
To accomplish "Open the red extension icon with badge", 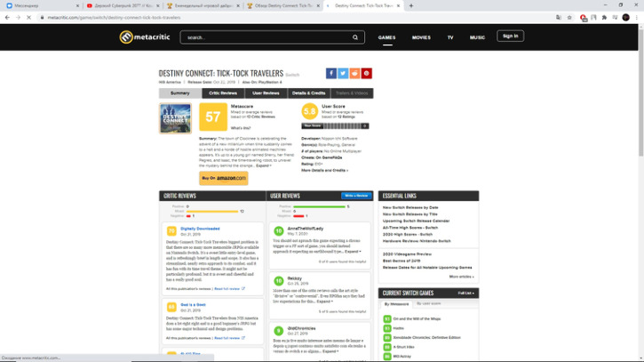I will (583, 17).
